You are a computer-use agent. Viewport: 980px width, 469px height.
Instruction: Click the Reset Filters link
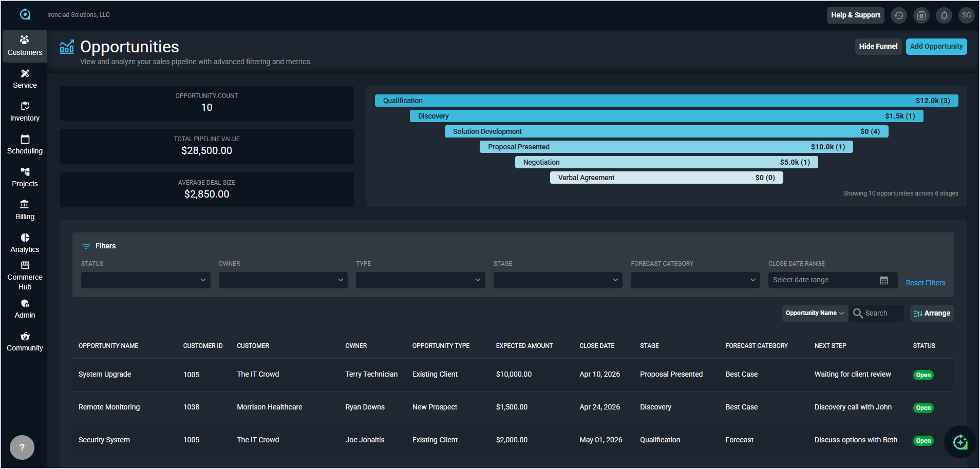click(925, 283)
